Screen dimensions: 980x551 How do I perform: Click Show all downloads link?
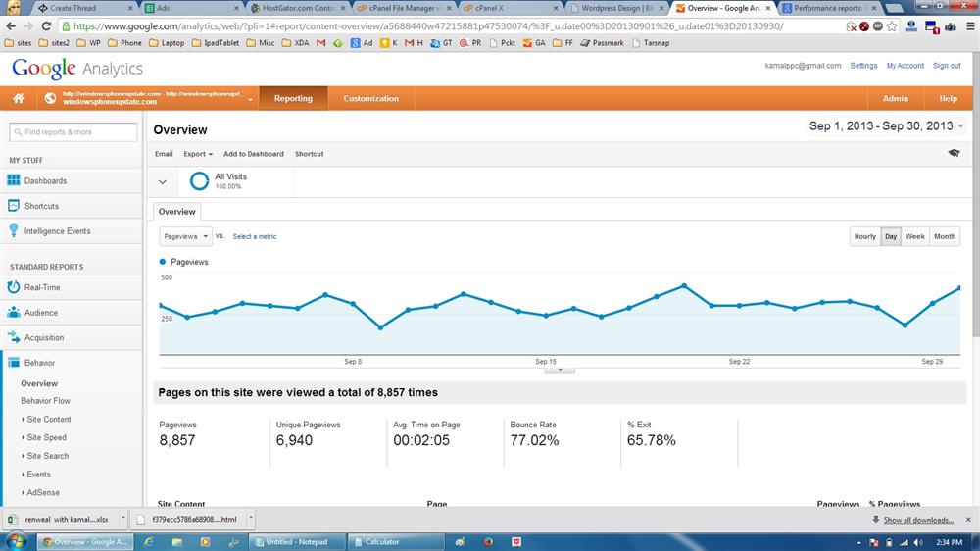click(918, 520)
